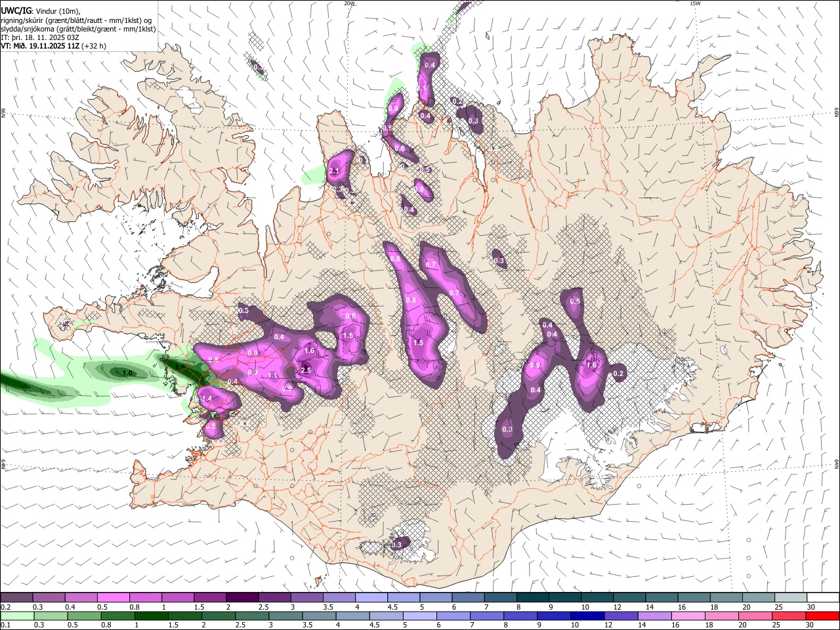Click the red rain-scale swatch after 30
The image size is (840, 630).
pyautogui.click(x=823, y=616)
